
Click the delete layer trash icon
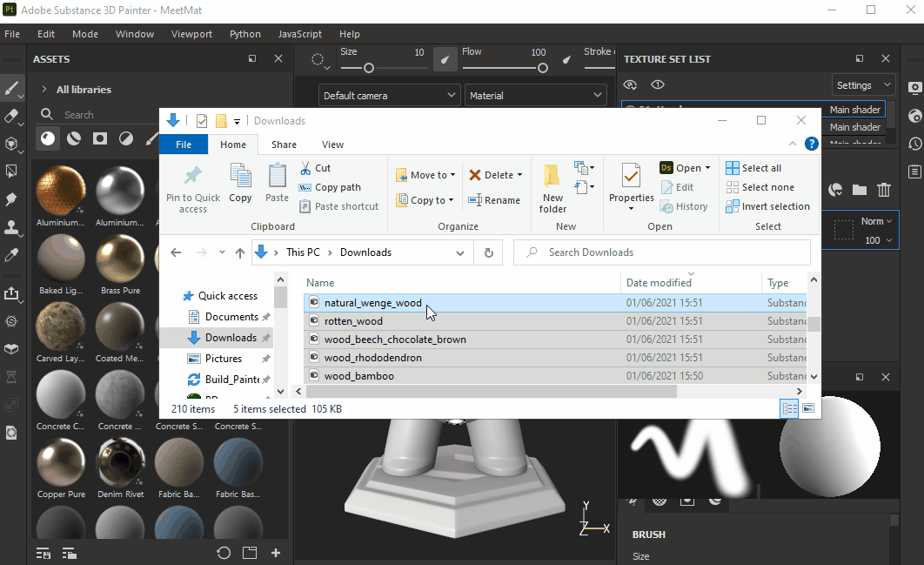coord(884,190)
